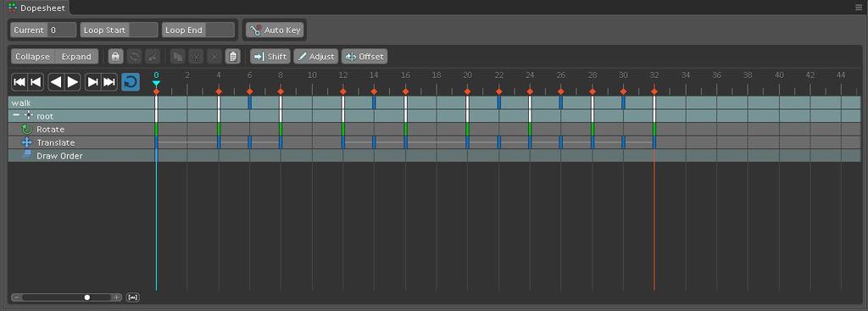
Task: Click the green Rotate icon
Action: pyautogui.click(x=26, y=129)
